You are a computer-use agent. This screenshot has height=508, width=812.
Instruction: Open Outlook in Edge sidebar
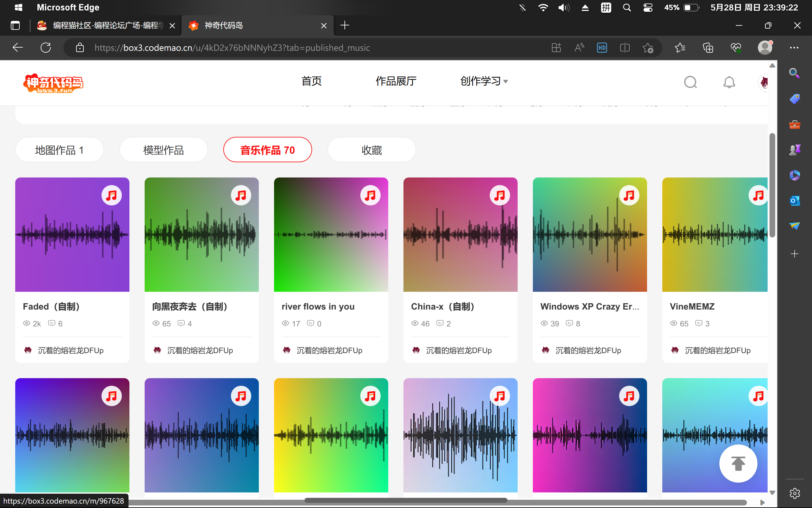pos(794,201)
